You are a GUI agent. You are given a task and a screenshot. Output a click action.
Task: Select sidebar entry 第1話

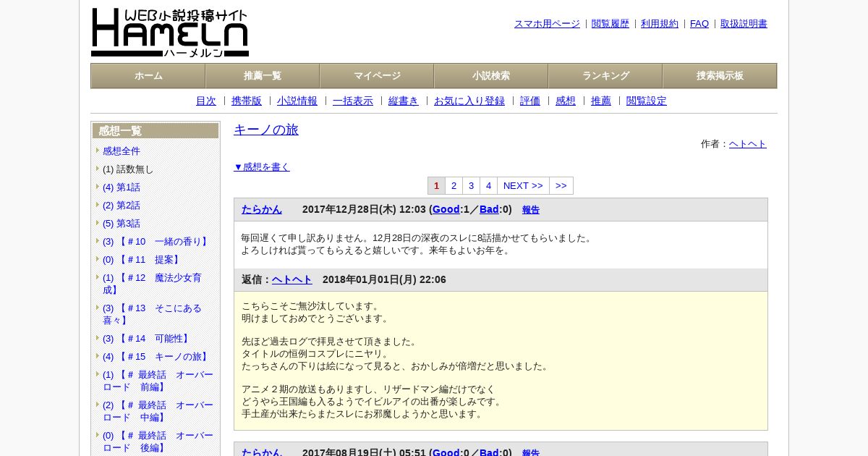pyautogui.click(x=122, y=187)
